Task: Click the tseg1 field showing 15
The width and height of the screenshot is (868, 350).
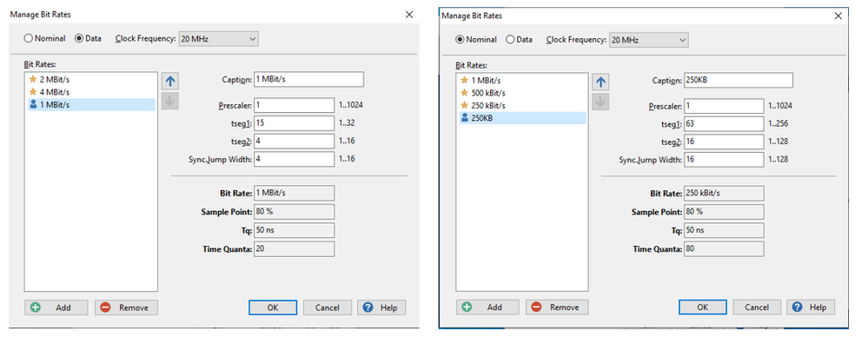Action: [x=294, y=123]
